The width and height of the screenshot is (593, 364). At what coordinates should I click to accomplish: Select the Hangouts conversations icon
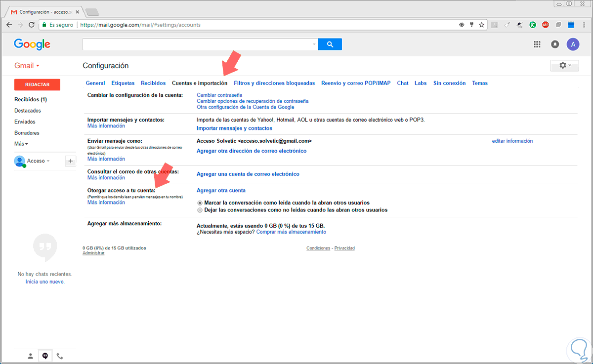[x=45, y=356]
